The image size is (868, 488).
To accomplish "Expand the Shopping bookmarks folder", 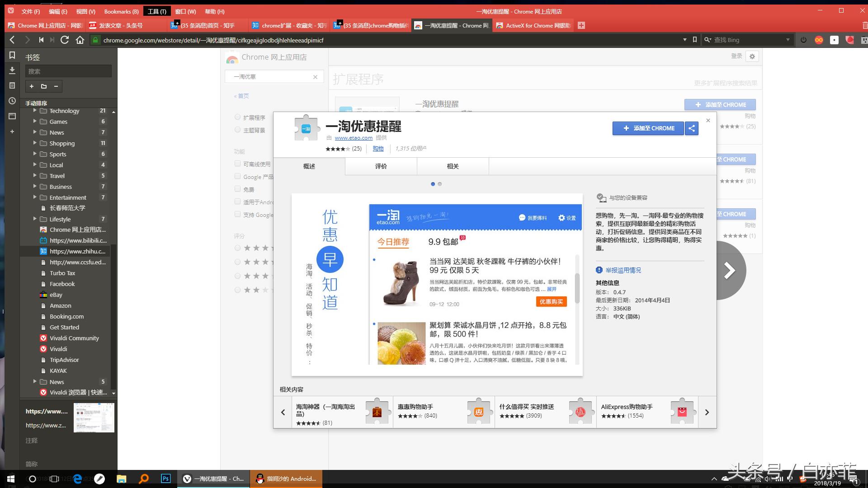I will pyautogui.click(x=35, y=143).
